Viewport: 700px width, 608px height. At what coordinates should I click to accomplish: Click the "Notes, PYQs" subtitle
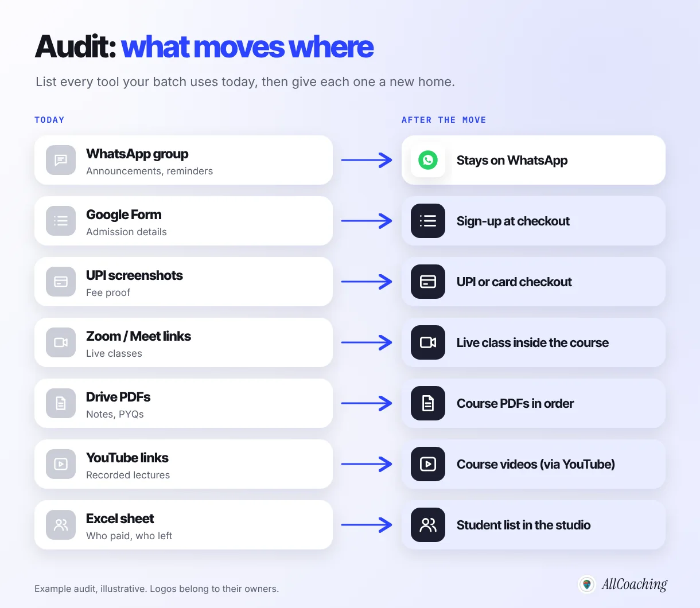pyautogui.click(x=115, y=414)
